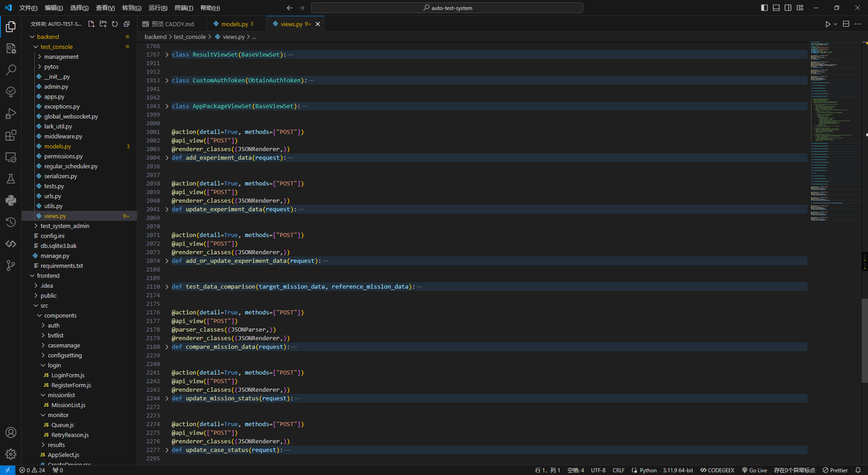
Task: Open the Search view in activity bar
Action: coord(11,70)
